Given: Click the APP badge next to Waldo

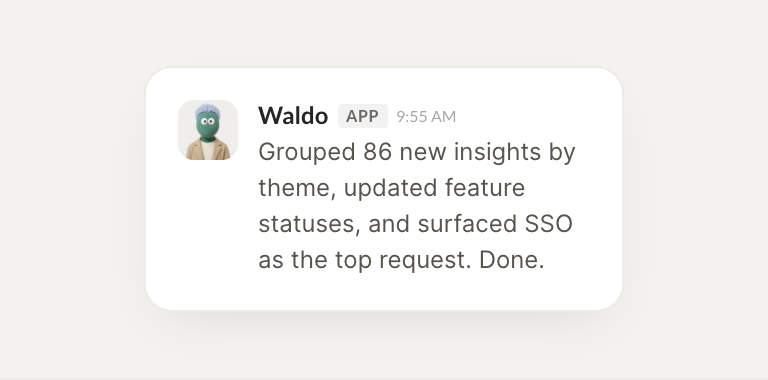Looking at the screenshot, I should coord(362,116).
